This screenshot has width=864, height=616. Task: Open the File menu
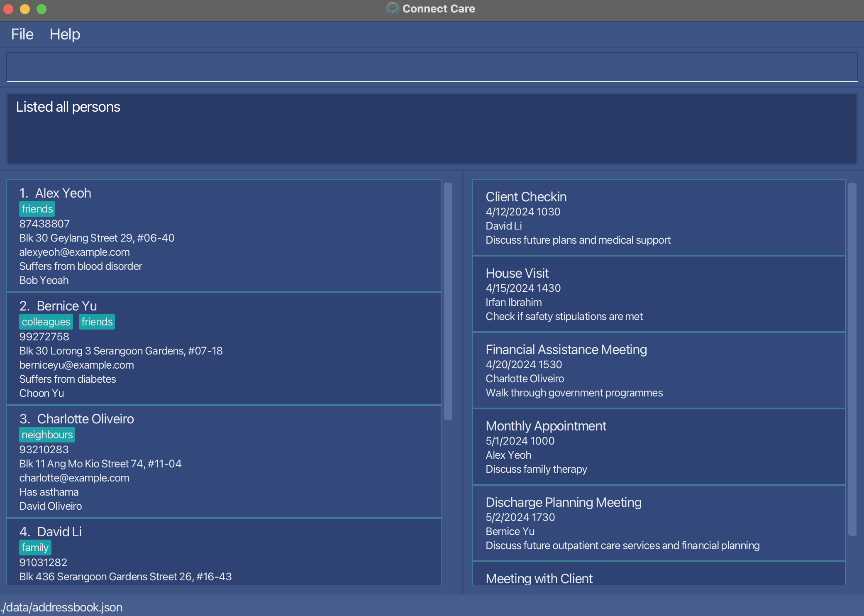tap(22, 34)
